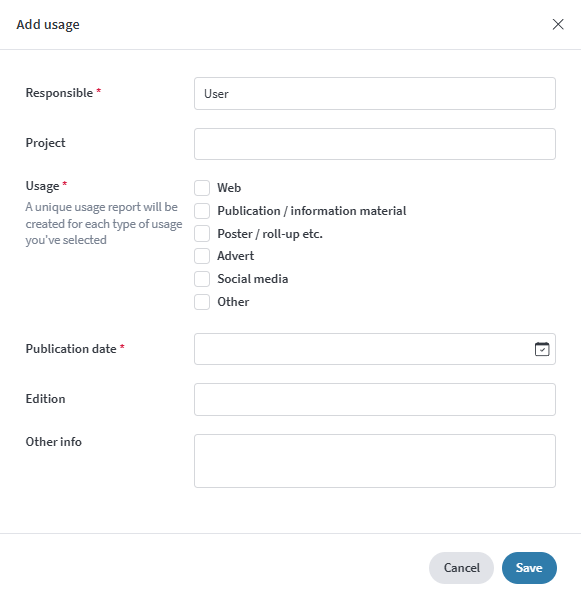This screenshot has height=599, width=581.
Task: Click the Responsible field label
Action: [59, 93]
